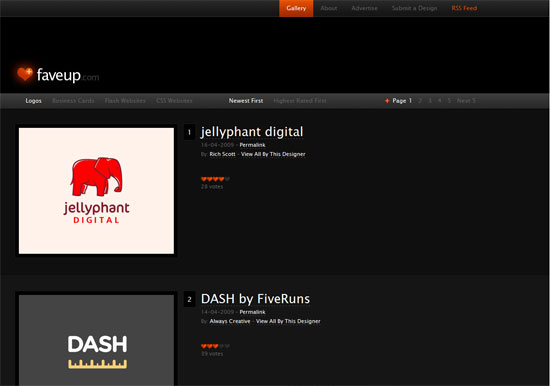
Task: Click the vote count under jellyphant digital
Action: [212, 187]
